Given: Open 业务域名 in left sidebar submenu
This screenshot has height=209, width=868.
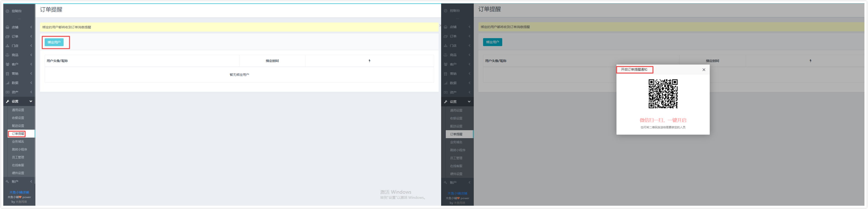Looking at the screenshot, I should click(x=18, y=142).
